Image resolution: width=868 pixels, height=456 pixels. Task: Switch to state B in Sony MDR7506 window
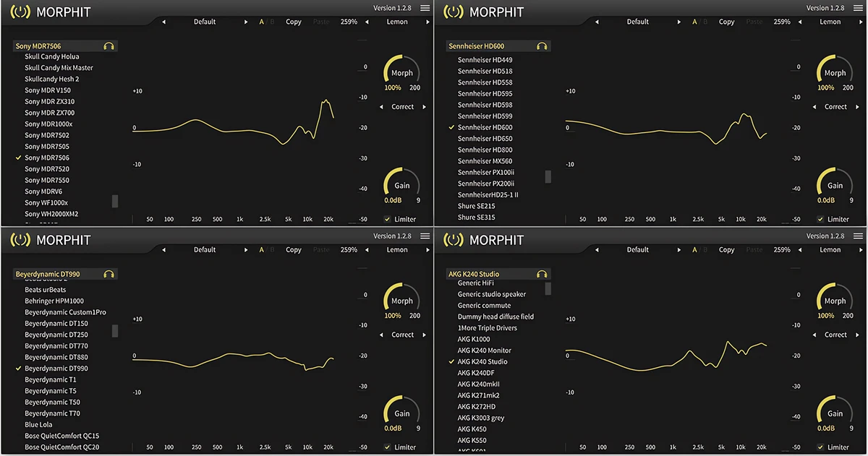tap(272, 22)
